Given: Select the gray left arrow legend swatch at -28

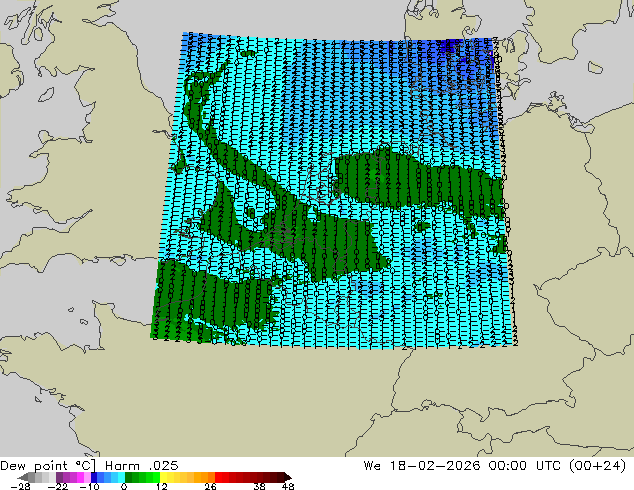Looking at the screenshot, I should click(x=23, y=477).
